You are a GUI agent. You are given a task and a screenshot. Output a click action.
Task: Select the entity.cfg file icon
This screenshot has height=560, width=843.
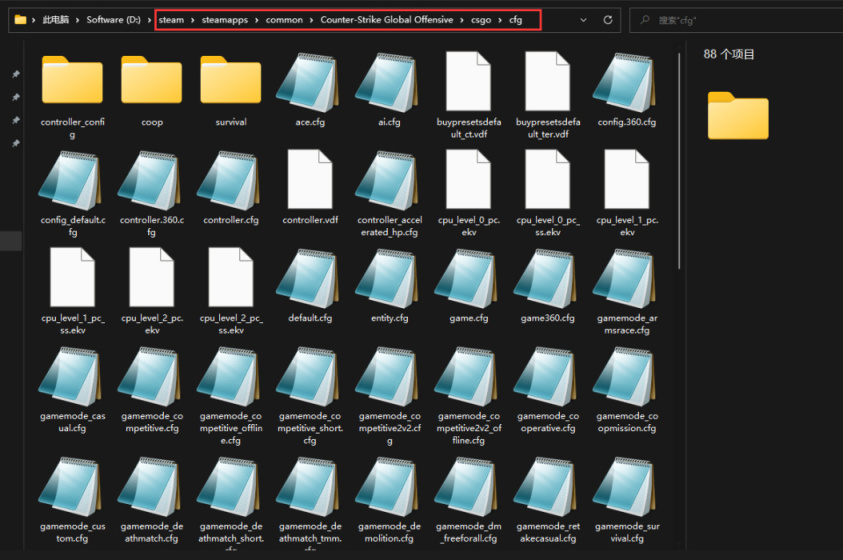pos(389,278)
